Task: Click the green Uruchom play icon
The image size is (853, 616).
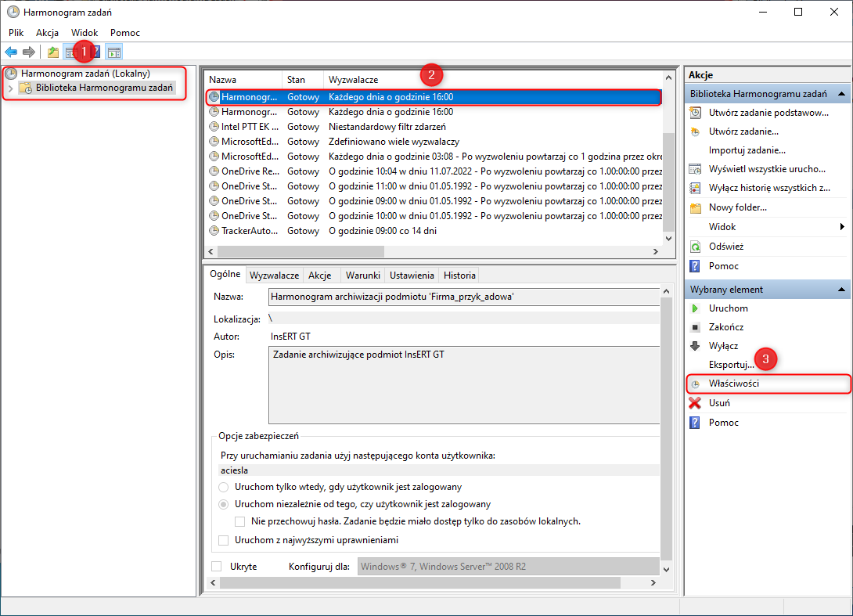Action: pyautogui.click(x=695, y=308)
